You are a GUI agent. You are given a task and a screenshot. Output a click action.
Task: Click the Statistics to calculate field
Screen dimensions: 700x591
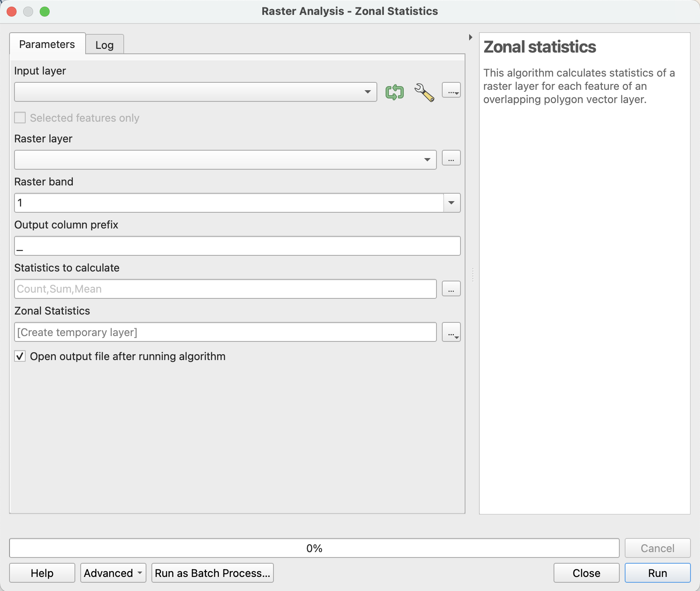coord(225,289)
